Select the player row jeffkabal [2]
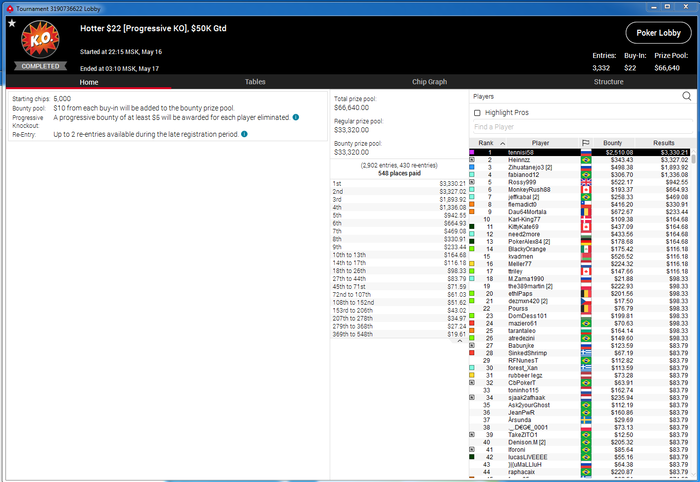700x482 pixels. coord(579,197)
